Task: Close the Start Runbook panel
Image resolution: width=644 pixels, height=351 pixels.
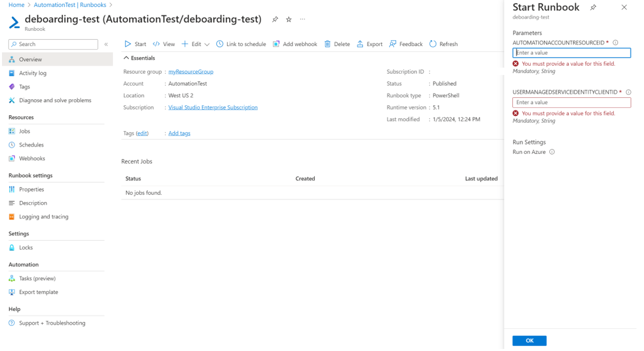Action: (x=624, y=8)
